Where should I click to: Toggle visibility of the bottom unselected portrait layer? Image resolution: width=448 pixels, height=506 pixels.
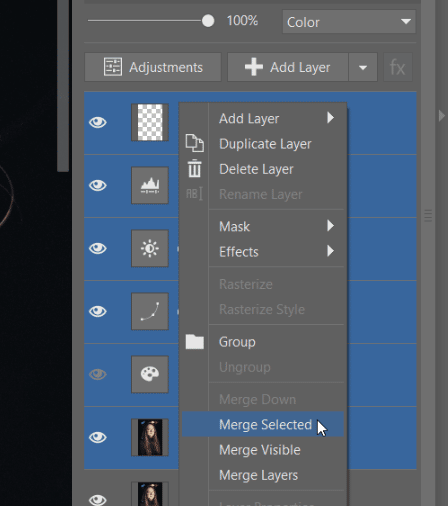pyautogui.click(x=98, y=500)
